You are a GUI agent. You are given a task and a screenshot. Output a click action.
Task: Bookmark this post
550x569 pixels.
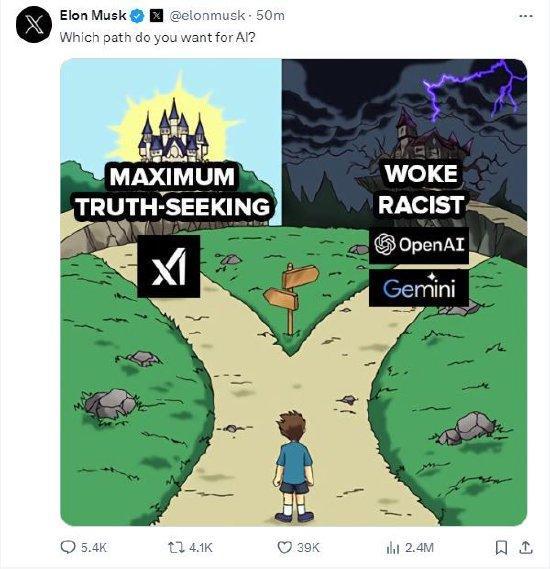pyautogui.click(x=501, y=547)
